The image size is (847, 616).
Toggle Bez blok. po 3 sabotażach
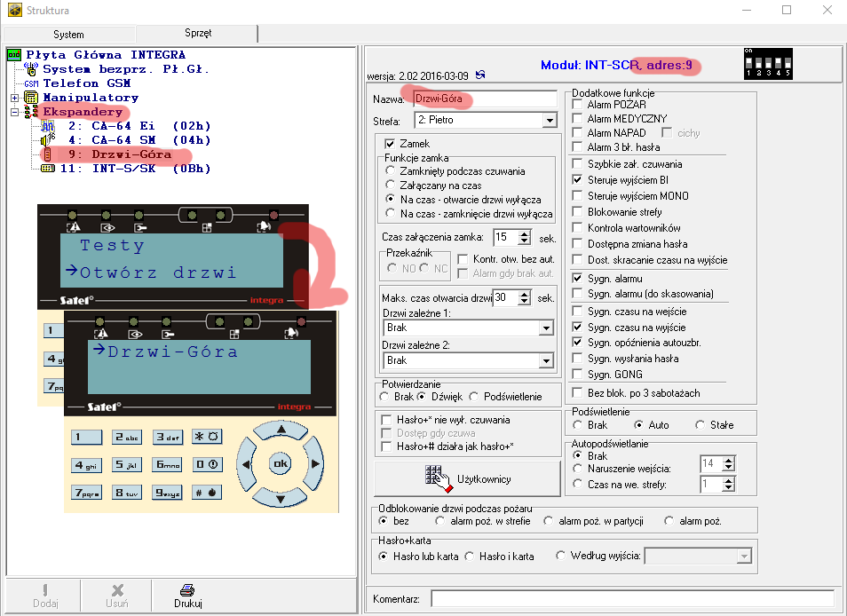pyautogui.click(x=577, y=392)
